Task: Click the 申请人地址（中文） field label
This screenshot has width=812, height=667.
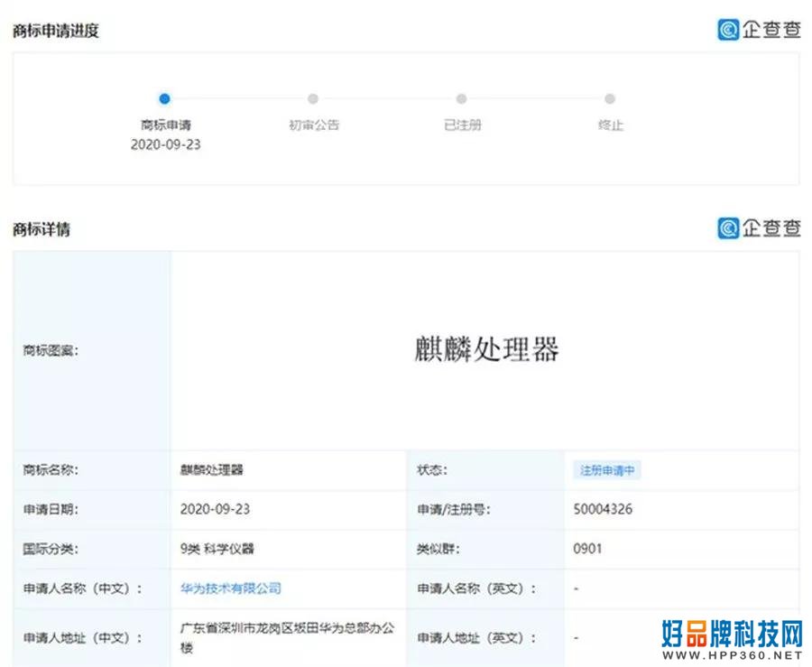Action: click(x=82, y=638)
